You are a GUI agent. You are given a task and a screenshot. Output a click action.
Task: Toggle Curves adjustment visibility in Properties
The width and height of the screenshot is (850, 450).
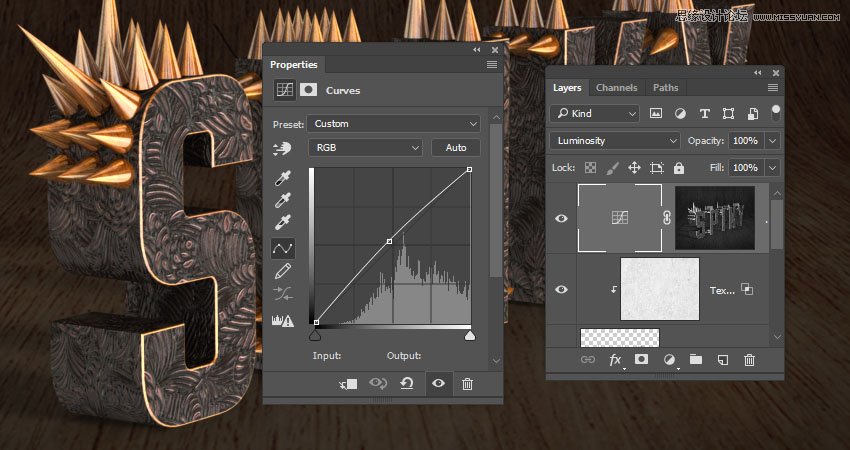[x=438, y=384]
